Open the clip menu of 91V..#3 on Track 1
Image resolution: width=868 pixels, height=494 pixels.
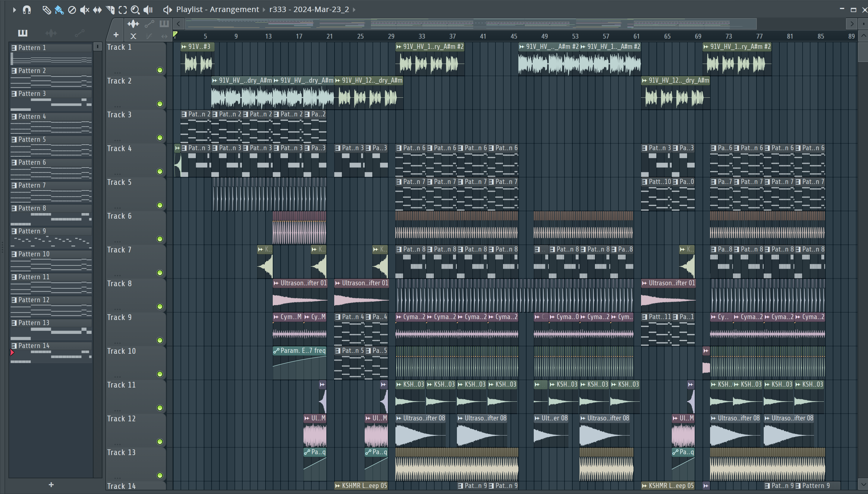pos(184,47)
